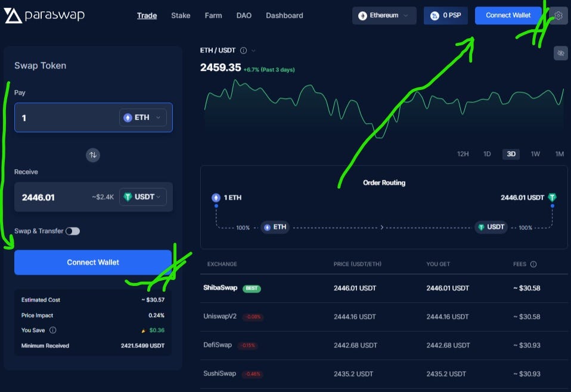This screenshot has height=392, width=571.
Task: Hide the price chart with eye icon
Action: (x=560, y=53)
